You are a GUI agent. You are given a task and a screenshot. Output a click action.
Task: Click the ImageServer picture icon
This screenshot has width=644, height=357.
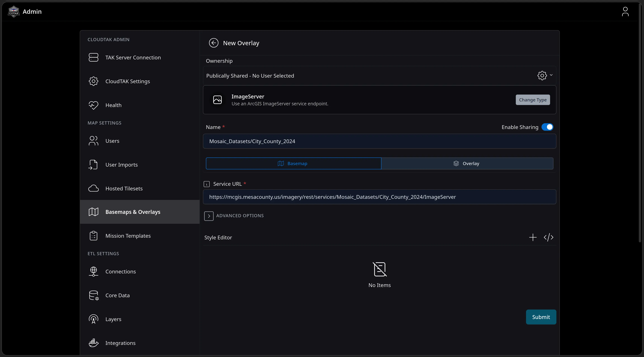tap(217, 100)
